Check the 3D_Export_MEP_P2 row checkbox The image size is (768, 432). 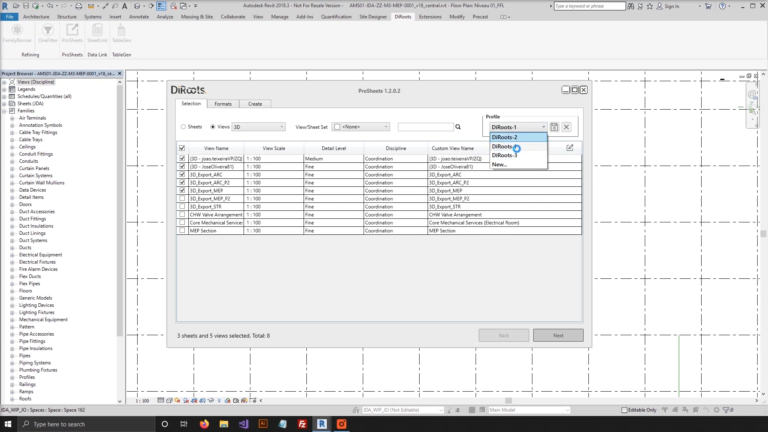pyautogui.click(x=182, y=198)
